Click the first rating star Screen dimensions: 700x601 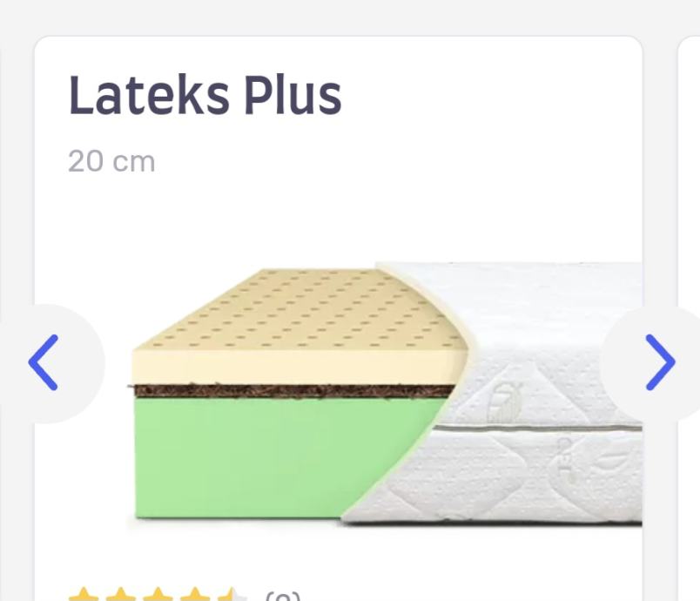[84, 595]
